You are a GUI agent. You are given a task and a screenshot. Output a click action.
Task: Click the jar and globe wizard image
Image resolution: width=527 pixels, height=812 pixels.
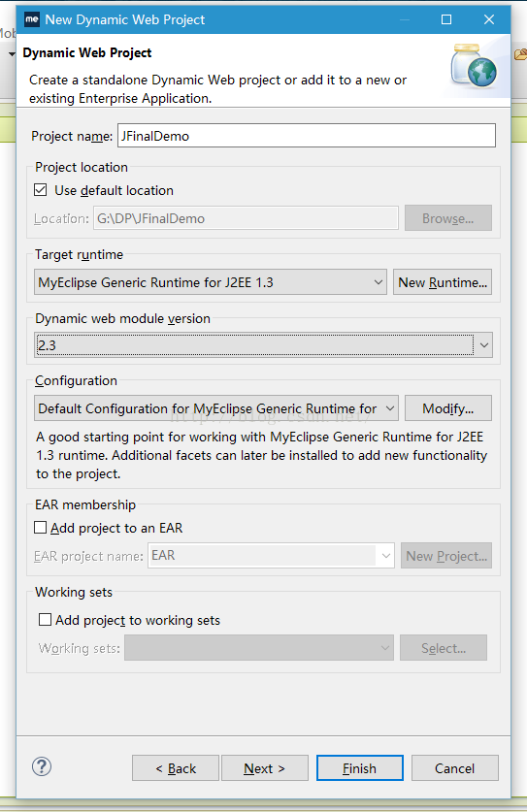pyautogui.click(x=474, y=66)
